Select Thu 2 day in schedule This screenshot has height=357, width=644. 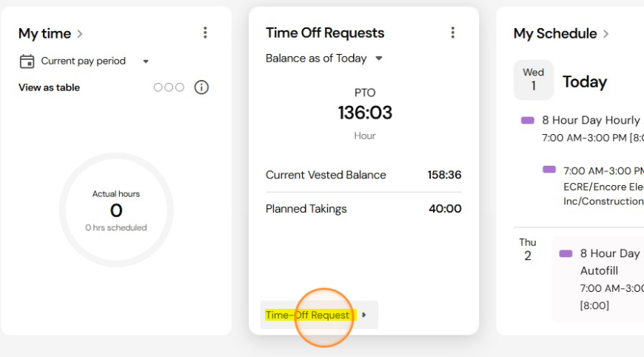pos(528,250)
